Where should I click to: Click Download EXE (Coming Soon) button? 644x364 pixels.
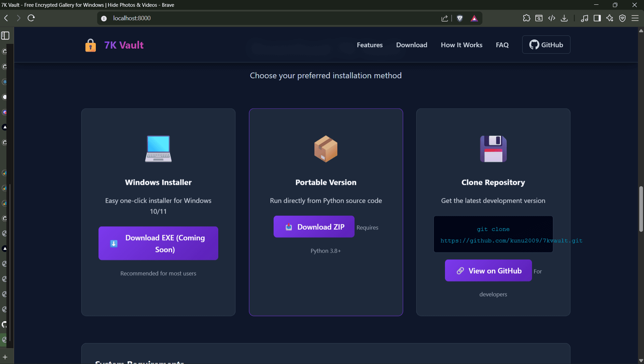pos(158,243)
